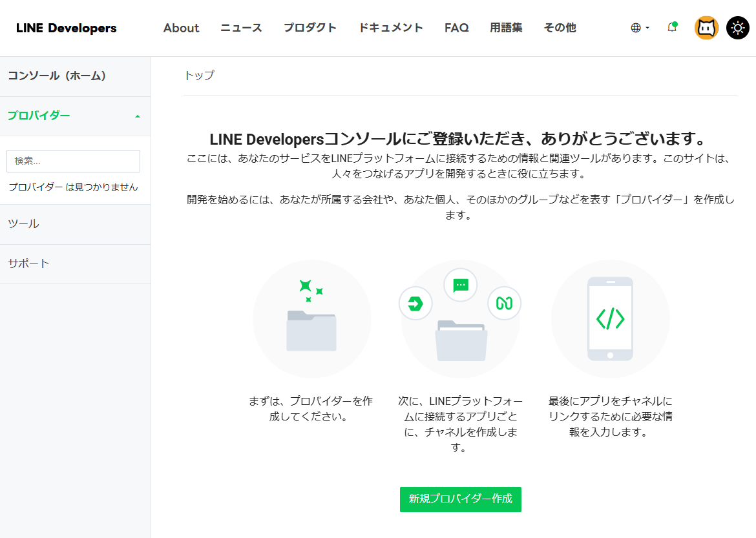Click the プロバイダー は見つかりません message
756x538 pixels.
73,187
